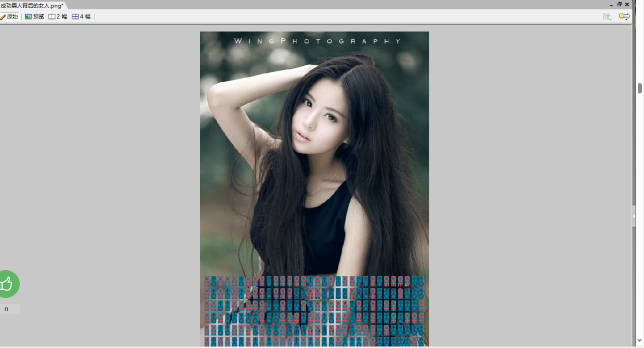Click the scroll down arrow at bottom right
This screenshot has height=348, width=644.
[640, 340]
